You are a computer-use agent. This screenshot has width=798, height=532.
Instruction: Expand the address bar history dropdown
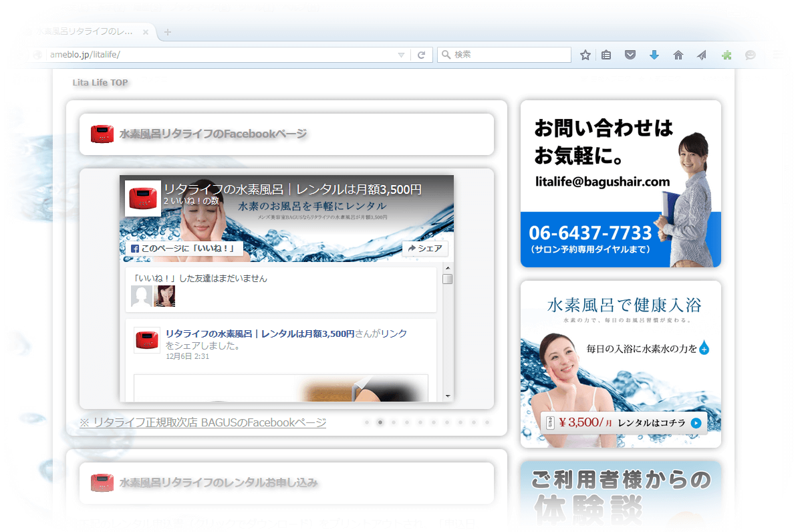401,55
